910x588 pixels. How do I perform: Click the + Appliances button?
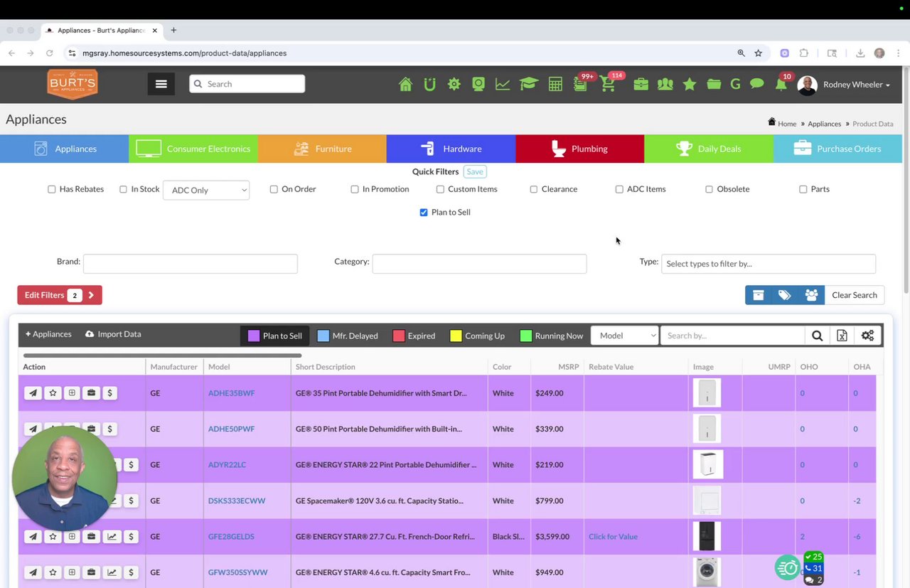pyautogui.click(x=48, y=334)
